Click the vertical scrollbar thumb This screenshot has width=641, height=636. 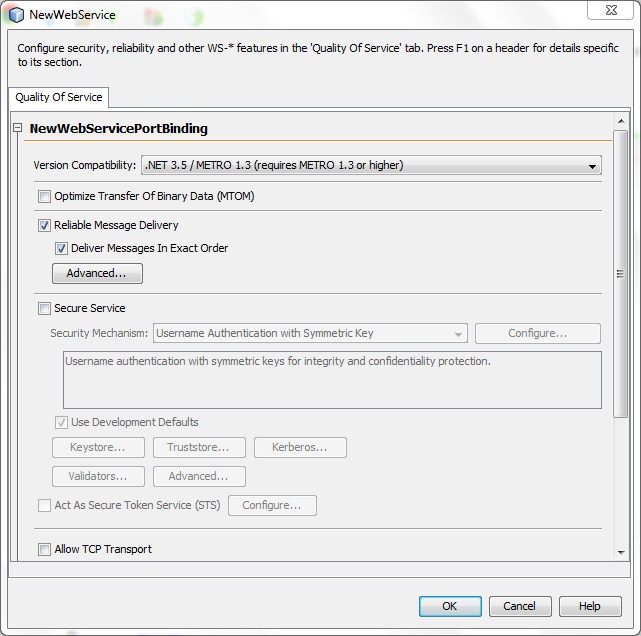coord(621,272)
